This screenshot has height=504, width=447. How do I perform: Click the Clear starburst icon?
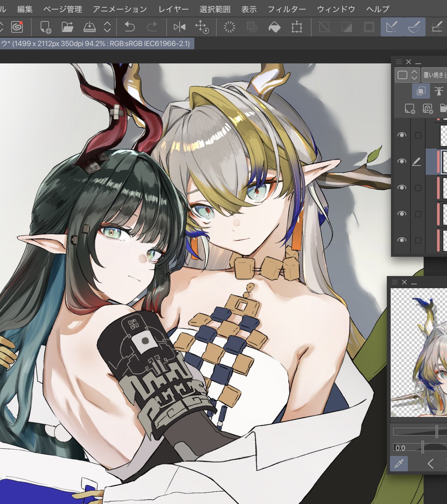pos(229,27)
